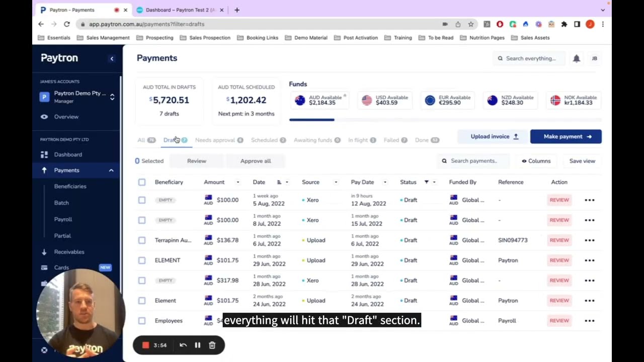
Task: Open the browser extensions puzzle icon
Action: click(x=564, y=24)
